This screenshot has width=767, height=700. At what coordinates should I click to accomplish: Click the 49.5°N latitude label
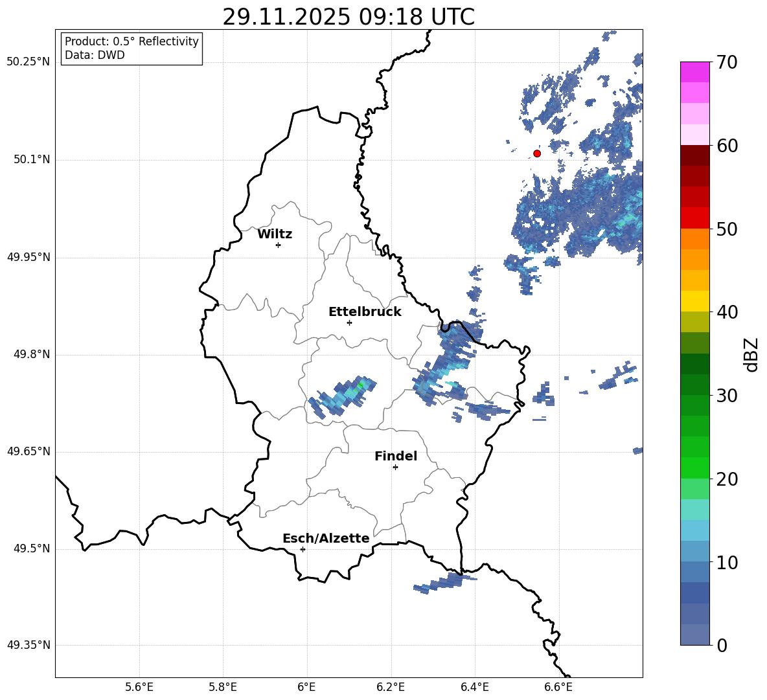[x=31, y=548]
